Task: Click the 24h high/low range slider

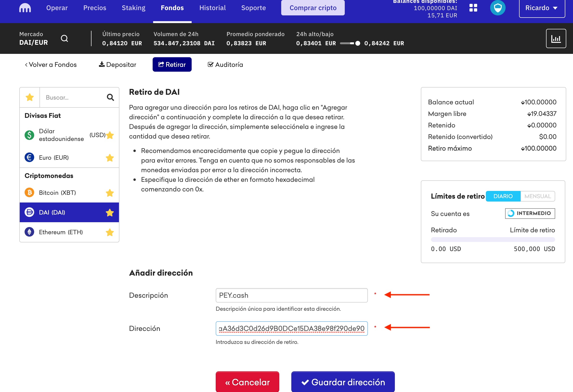Action: pos(350,43)
